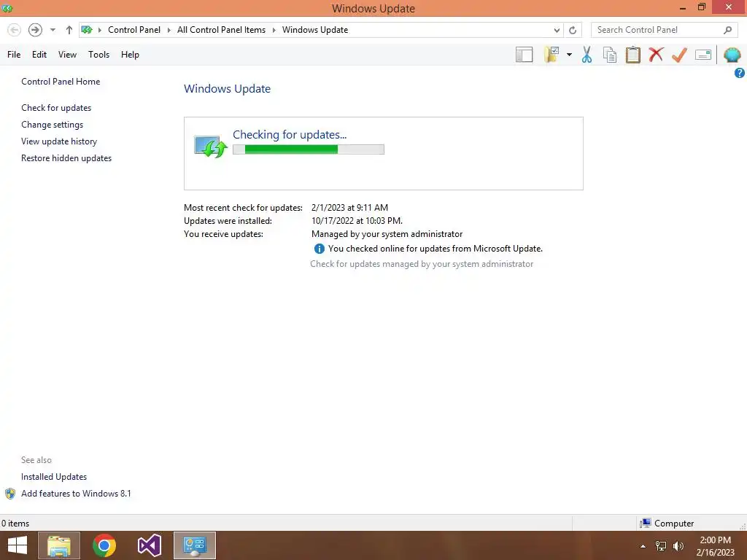Click the Control Panel taskbar button
The image size is (747, 560).
[x=194, y=545]
